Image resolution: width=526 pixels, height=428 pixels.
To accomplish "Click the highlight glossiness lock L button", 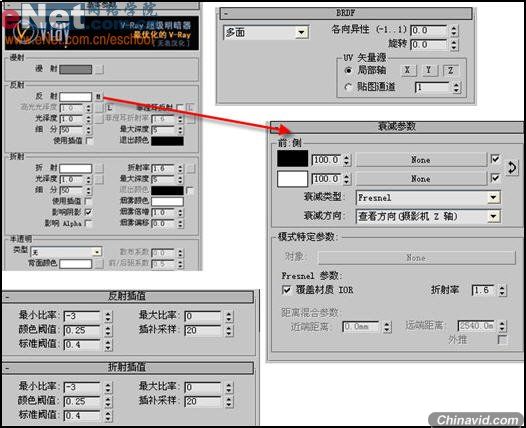I will pyautogui.click(x=109, y=108).
